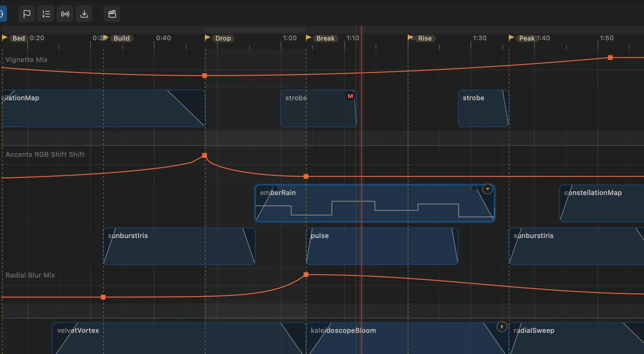Toggle the broadcast signal toolbar icon
This screenshot has width=644, height=354.
[65, 14]
